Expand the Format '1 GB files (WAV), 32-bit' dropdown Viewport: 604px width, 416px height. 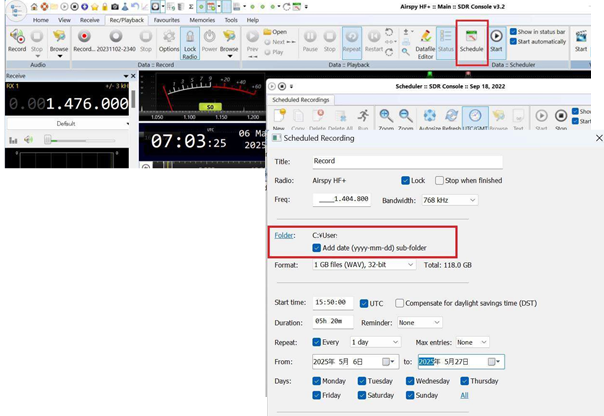[x=363, y=265]
